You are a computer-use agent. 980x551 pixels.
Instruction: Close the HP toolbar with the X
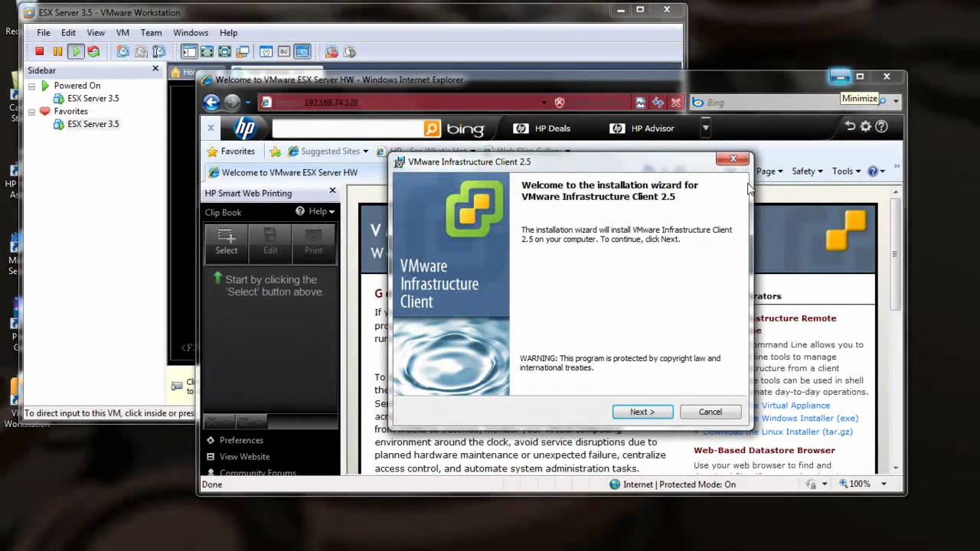tap(211, 128)
